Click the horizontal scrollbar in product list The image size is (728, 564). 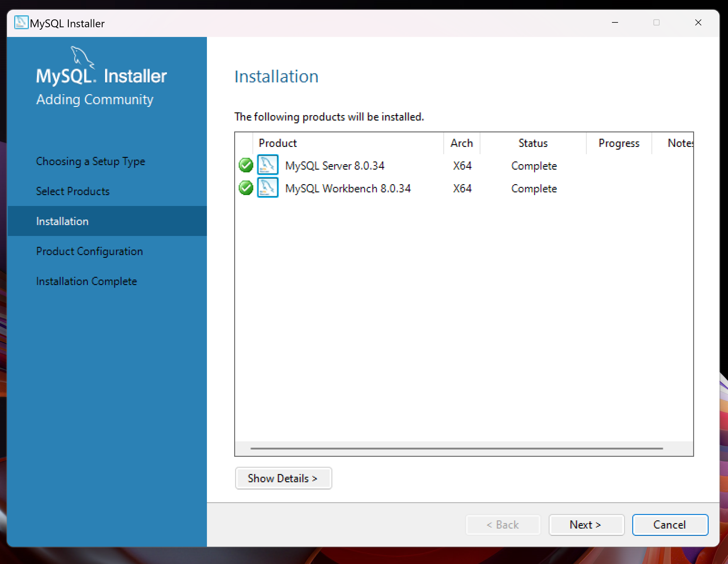pos(456,449)
